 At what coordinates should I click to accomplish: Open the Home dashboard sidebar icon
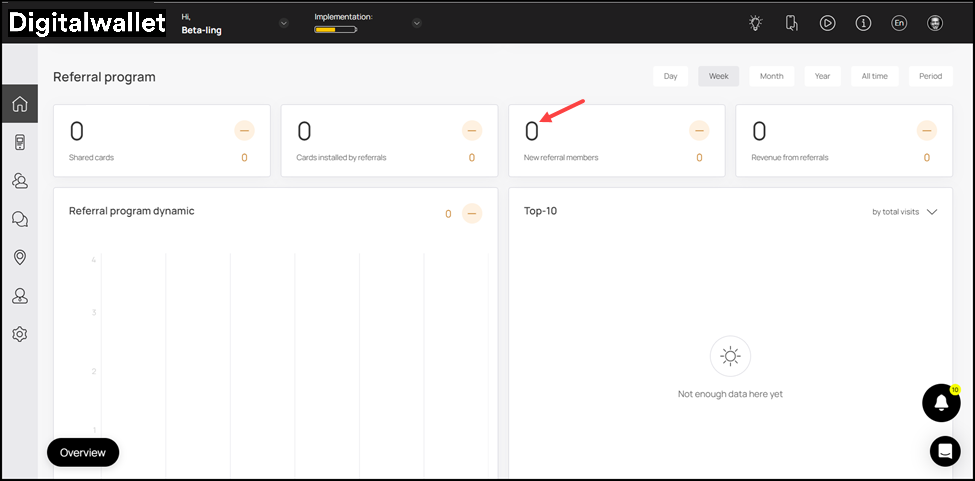click(x=19, y=104)
